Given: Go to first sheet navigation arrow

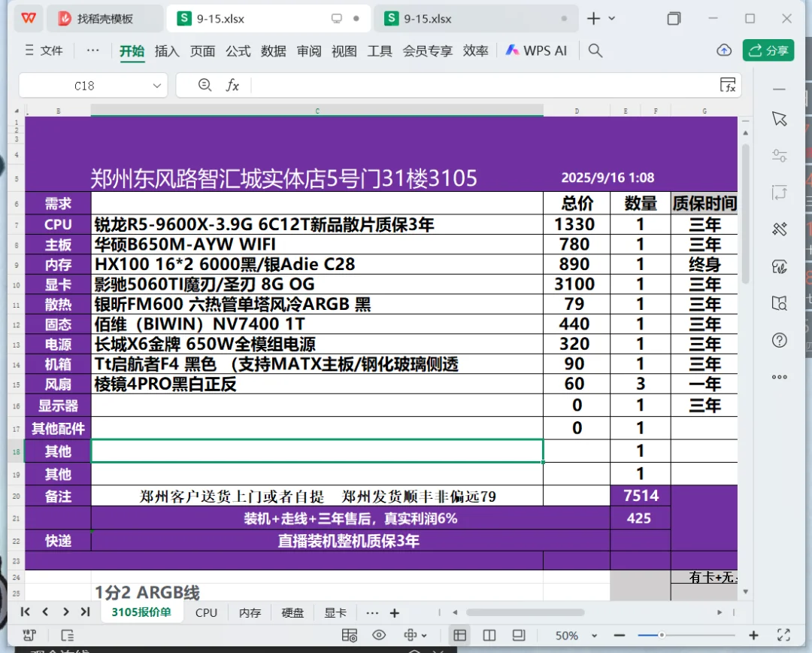Looking at the screenshot, I should tap(25, 612).
